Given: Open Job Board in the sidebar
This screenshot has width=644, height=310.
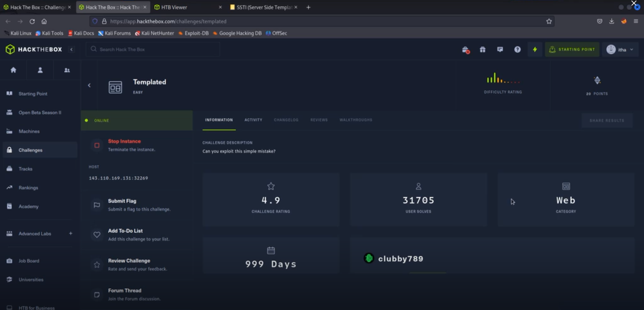Looking at the screenshot, I should 40,261.
